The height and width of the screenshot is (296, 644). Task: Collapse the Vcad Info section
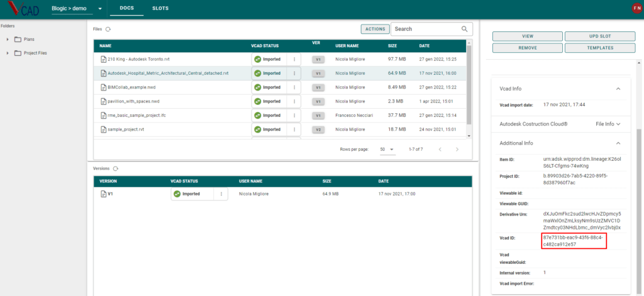(618, 89)
